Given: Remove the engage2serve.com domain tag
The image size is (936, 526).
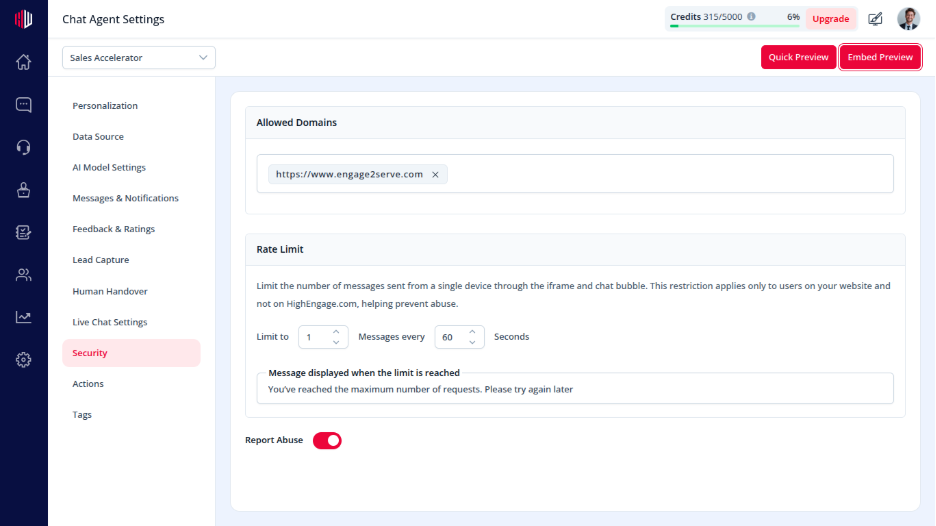Looking at the screenshot, I should (x=435, y=175).
